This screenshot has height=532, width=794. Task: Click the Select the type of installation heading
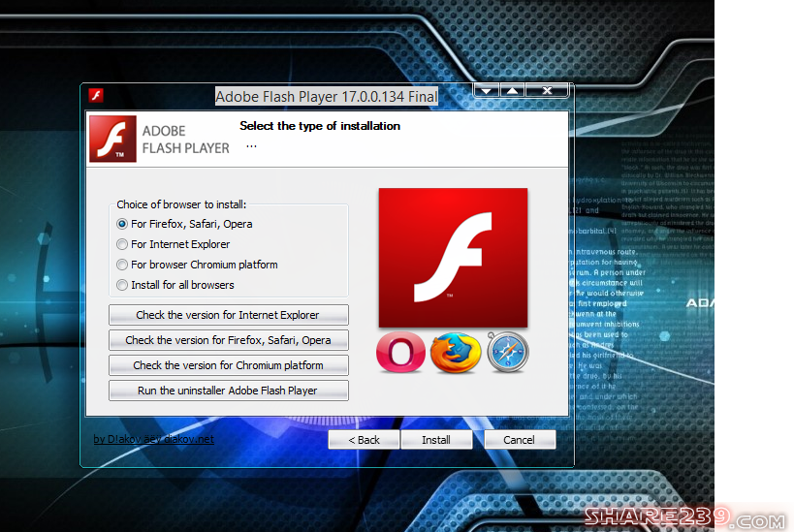tap(320, 126)
